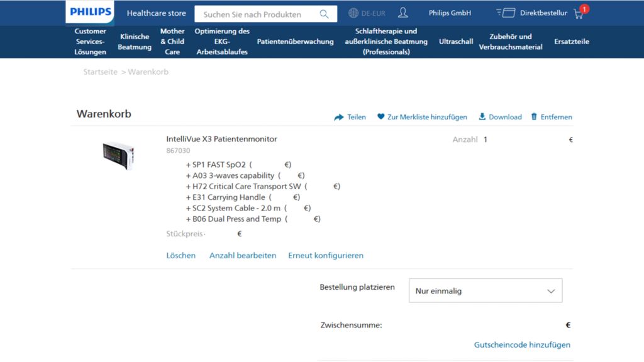
Task: Click Anzahl bearbeiten link
Action: 243,255
